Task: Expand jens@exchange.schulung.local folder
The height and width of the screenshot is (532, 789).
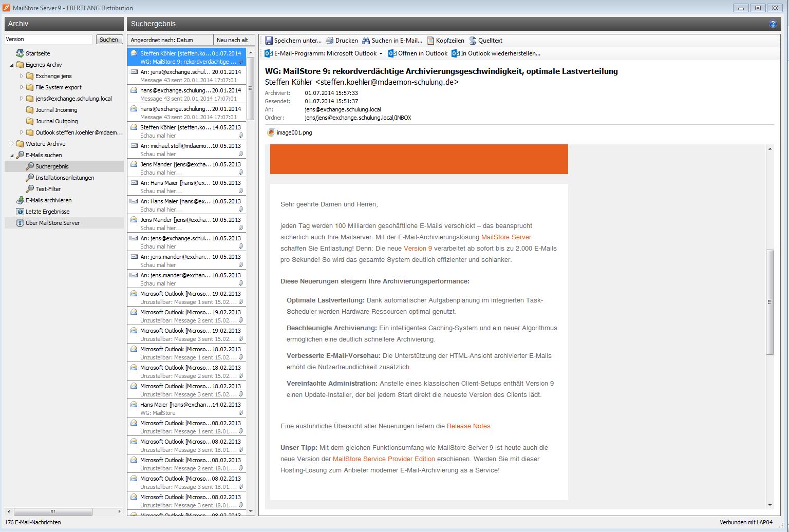Action: [x=22, y=99]
